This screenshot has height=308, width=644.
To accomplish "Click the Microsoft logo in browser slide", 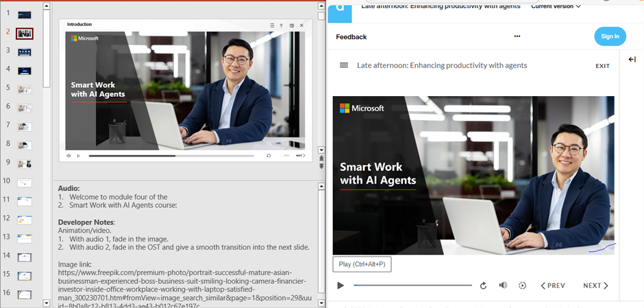I will coord(362,108).
